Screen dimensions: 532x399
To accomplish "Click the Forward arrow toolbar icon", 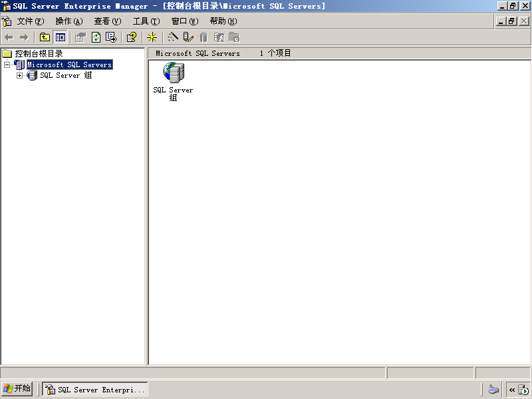I will [24, 38].
